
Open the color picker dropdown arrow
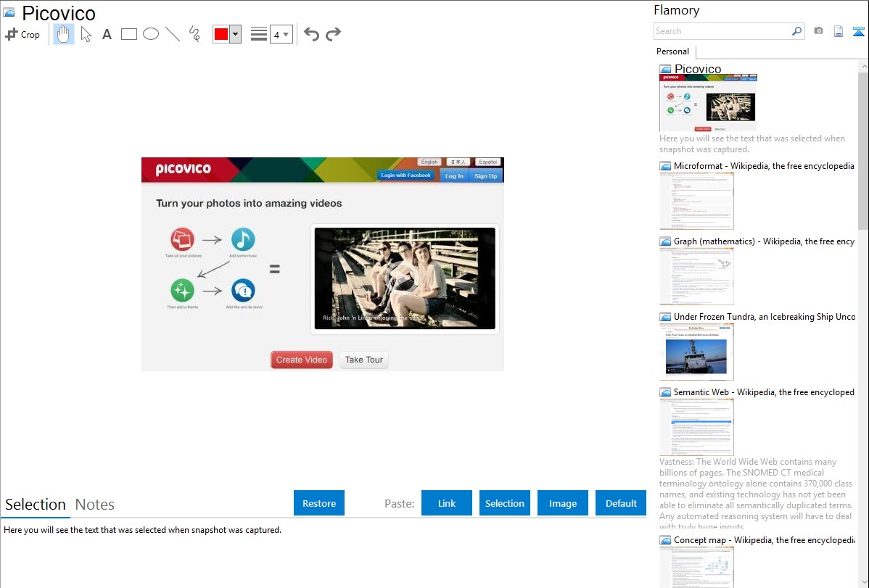coord(236,34)
